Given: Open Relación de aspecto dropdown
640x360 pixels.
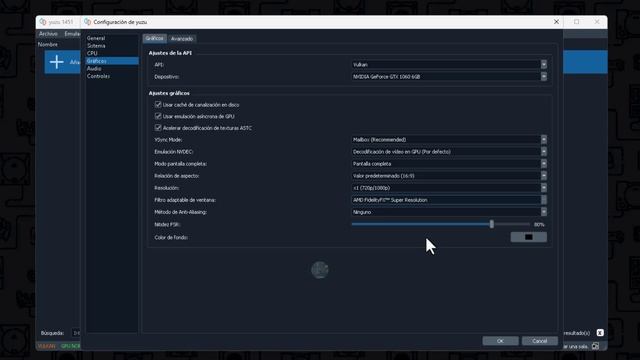Looking at the screenshot, I should point(449,176).
